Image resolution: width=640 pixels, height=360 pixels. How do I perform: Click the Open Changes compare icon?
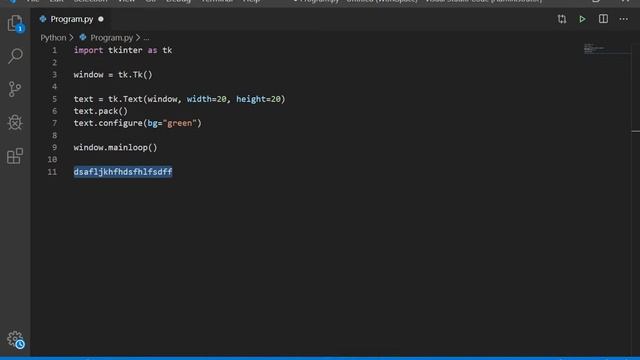tap(562, 19)
